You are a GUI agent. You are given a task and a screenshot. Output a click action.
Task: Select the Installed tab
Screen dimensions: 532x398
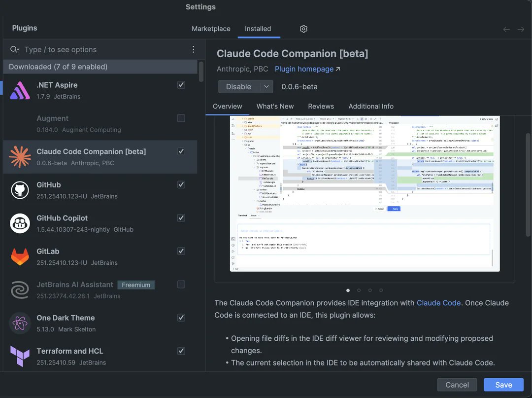[x=258, y=29]
